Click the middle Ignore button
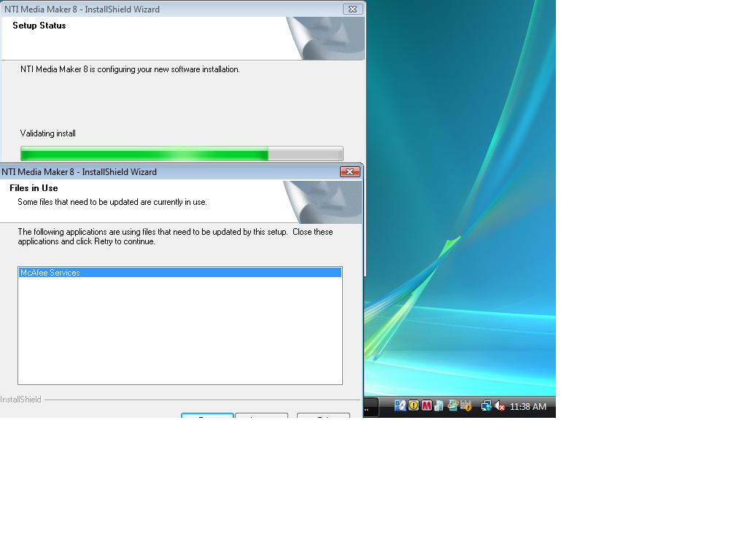747x560 pixels. 261,415
